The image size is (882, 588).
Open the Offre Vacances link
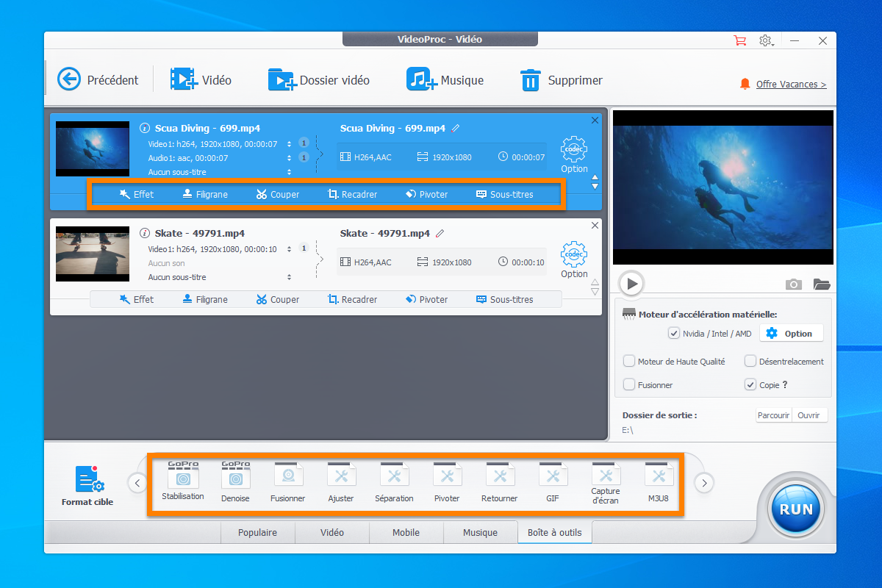[791, 85]
